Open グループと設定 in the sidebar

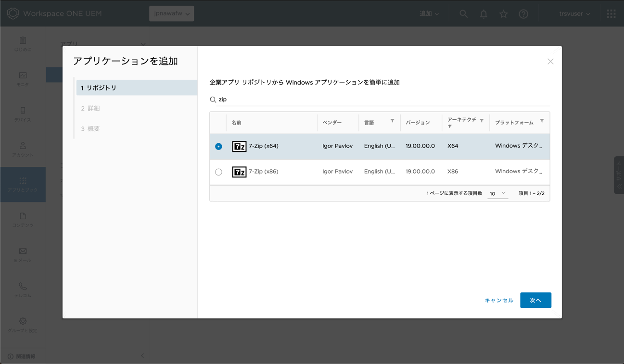point(23,325)
